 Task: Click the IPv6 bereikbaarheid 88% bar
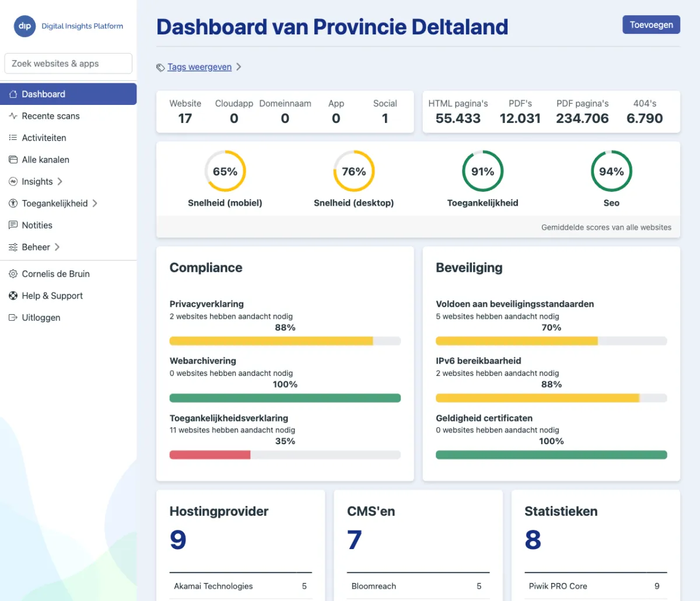coord(551,398)
